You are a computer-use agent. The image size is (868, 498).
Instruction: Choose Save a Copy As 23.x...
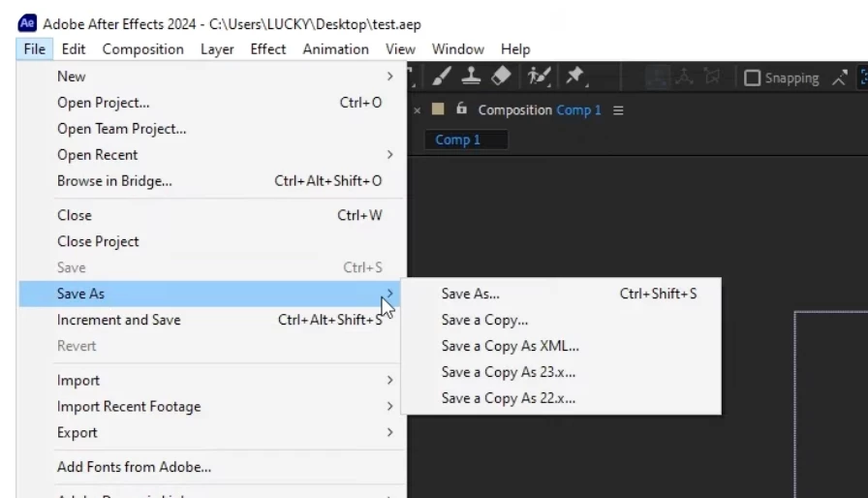[561, 372]
